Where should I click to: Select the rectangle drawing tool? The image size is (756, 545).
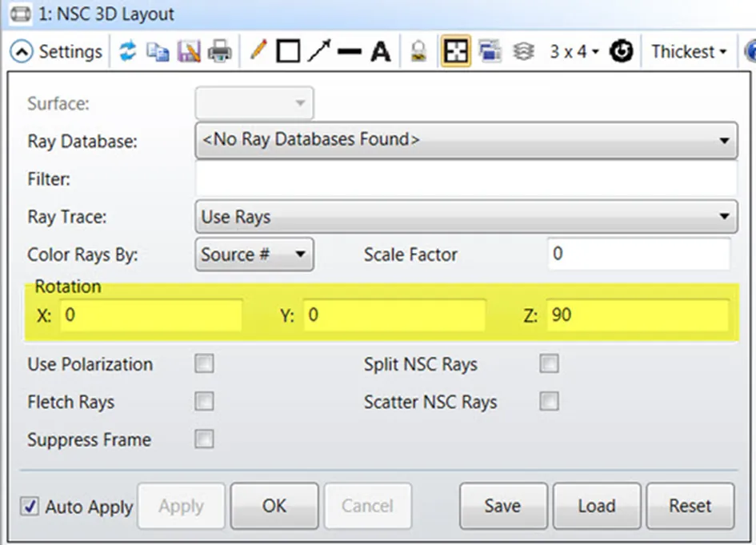[288, 51]
